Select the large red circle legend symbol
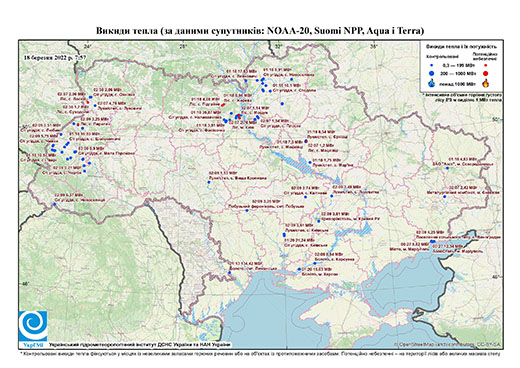The height and width of the screenshot is (368, 520). click(x=486, y=73)
